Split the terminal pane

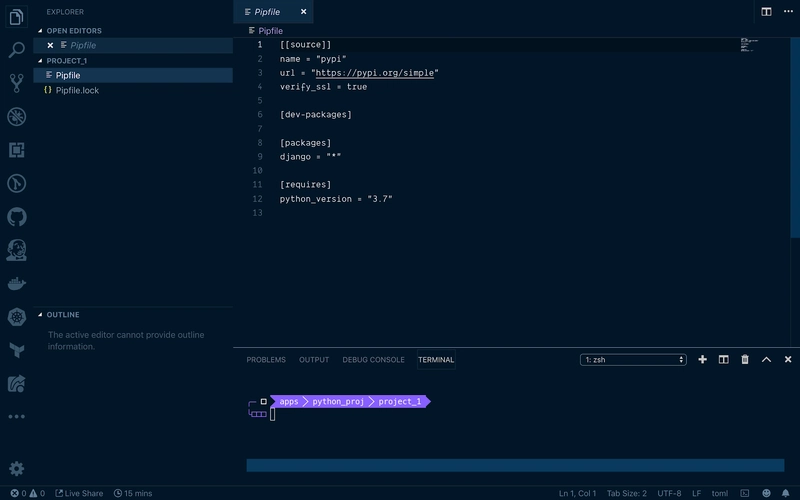point(724,360)
